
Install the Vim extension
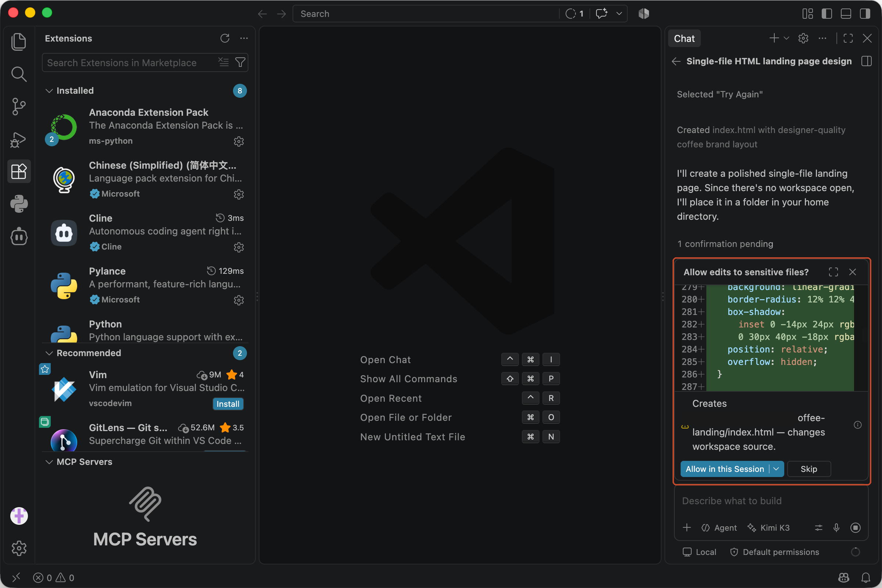pyautogui.click(x=228, y=404)
